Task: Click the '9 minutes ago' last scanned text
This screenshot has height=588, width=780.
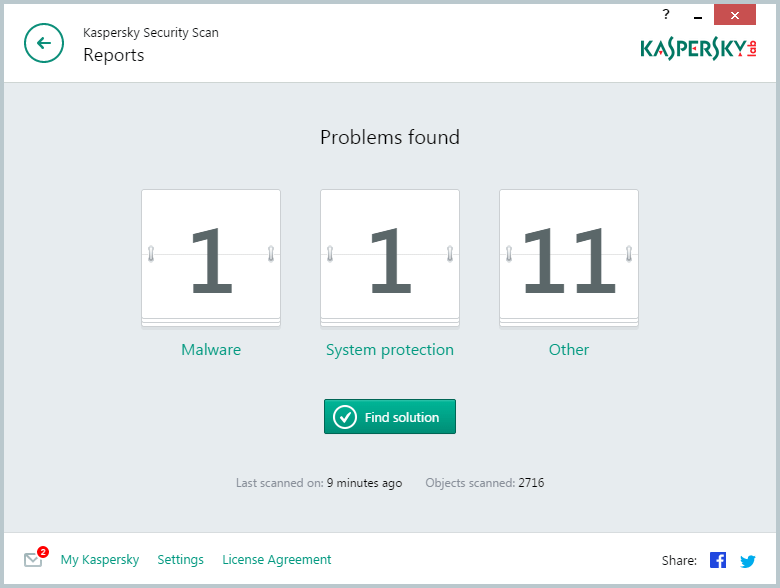Action: click(x=365, y=483)
